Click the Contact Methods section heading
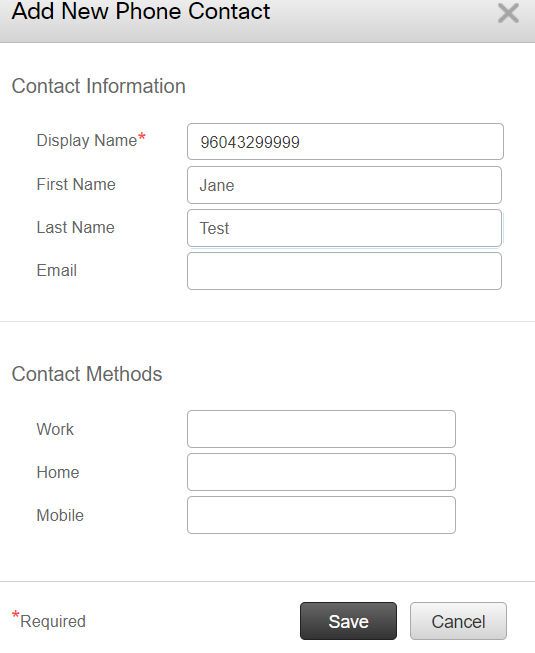The width and height of the screenshot is (535, 653). pos(87,374)
